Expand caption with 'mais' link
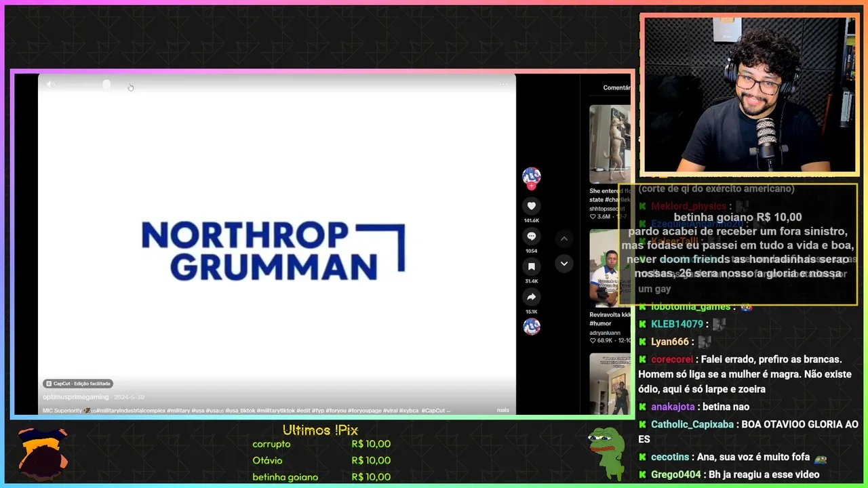This screenshot has height=488, width=868. pos(502,410)
